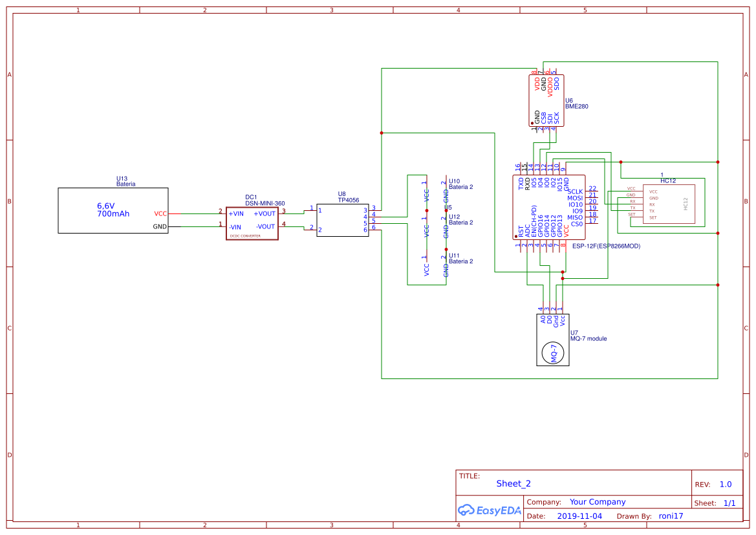This screenshot has height=535, width=756.
Task: Select the GND pin label on U13
Action: tap(160, 226)
